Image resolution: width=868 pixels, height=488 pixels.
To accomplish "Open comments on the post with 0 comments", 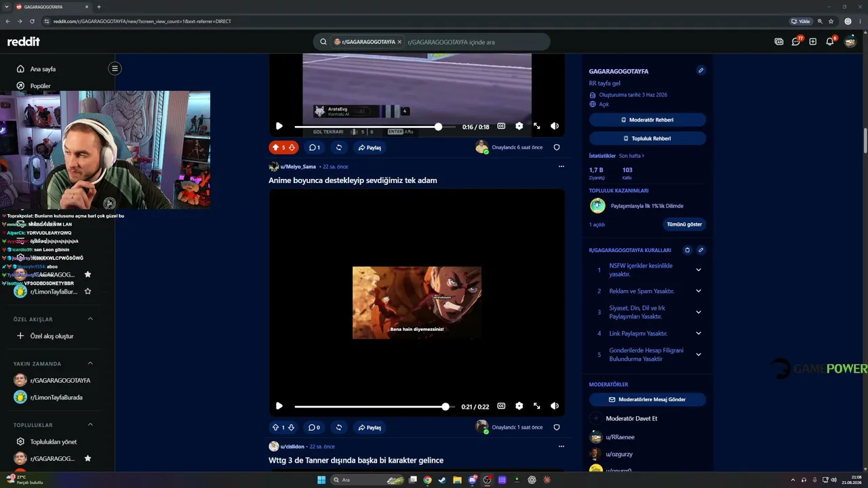I will 314,427.
